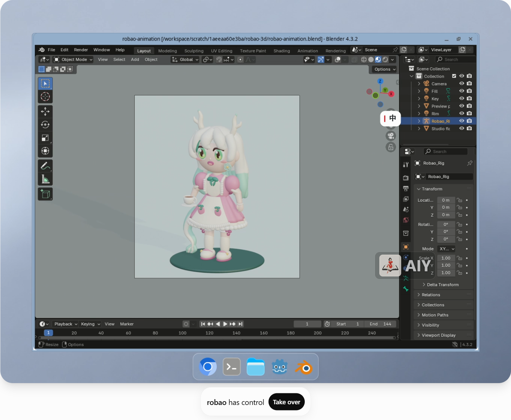Play the animation forward

(225, 324)
